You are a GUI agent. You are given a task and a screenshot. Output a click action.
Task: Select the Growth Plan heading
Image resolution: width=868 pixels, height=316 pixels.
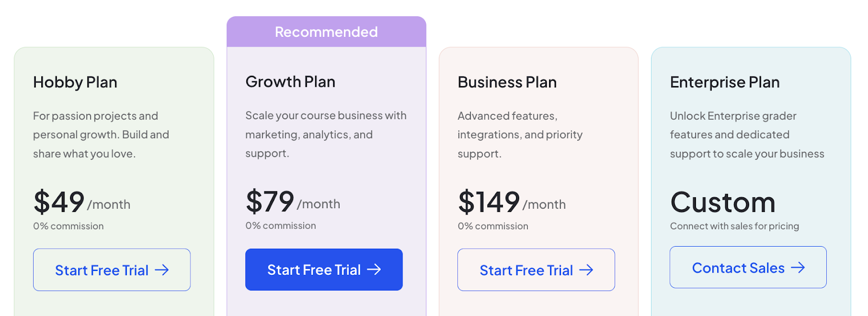(290, 82)
